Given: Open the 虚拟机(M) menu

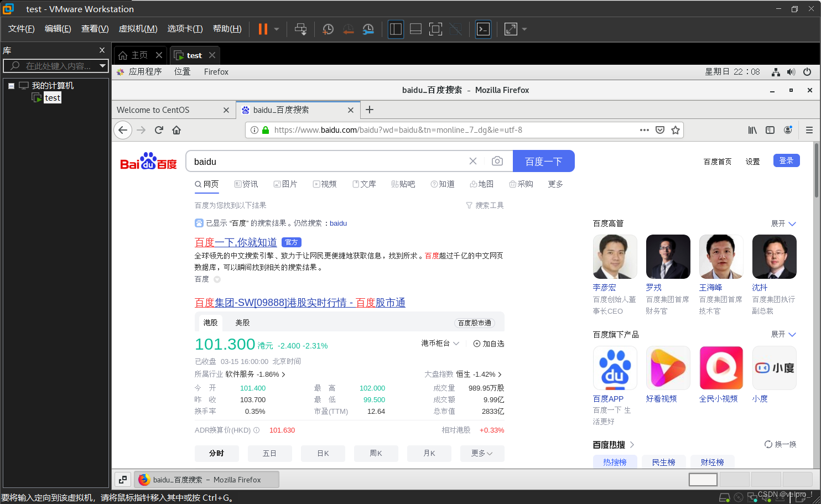Looking at the screenshot, I should [x=138, y=29].
